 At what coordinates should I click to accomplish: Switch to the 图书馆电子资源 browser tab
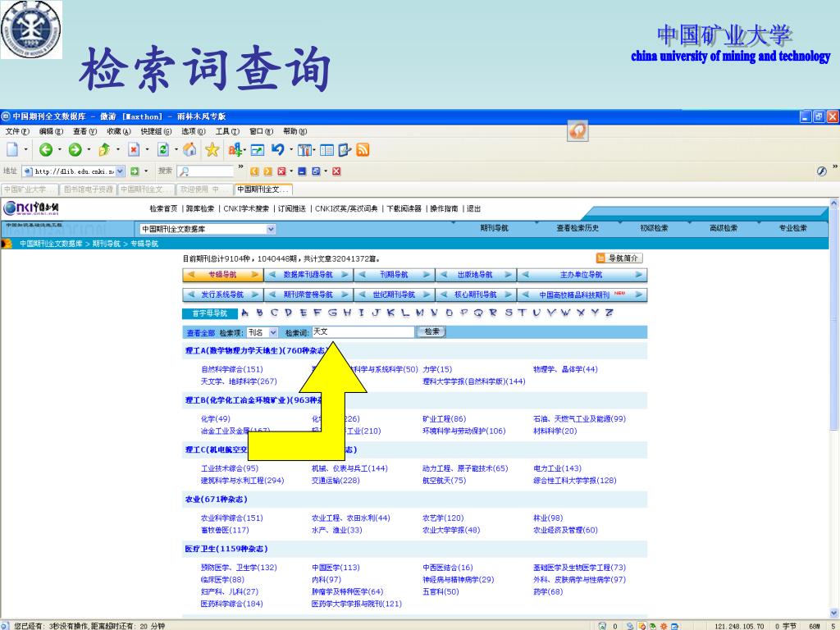(88, 189)
